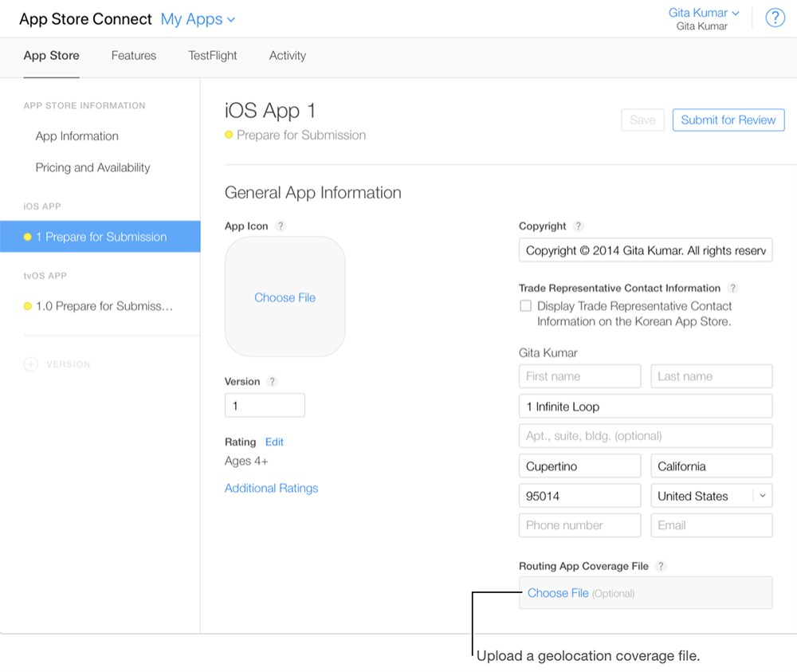Click the Last name field
797x672 pixels.
[712, 377]
